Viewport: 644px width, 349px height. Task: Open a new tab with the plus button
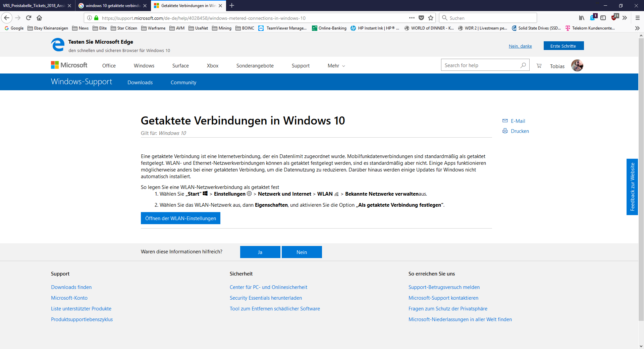[x=232, y=5]
